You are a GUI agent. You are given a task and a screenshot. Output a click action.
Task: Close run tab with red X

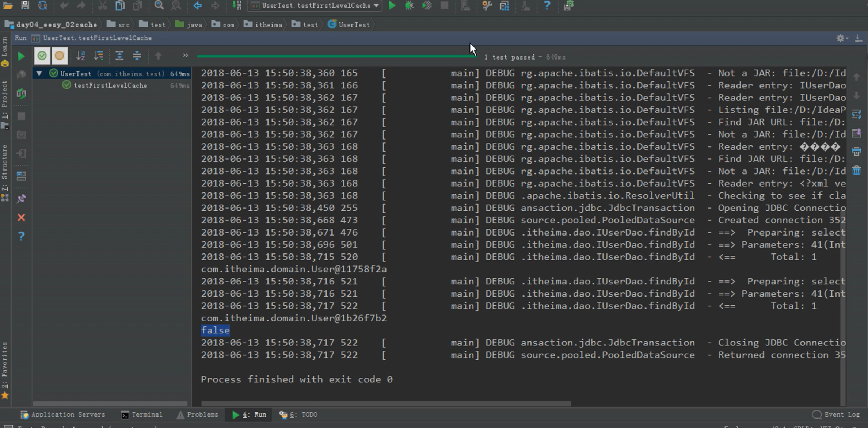point(21,218)
